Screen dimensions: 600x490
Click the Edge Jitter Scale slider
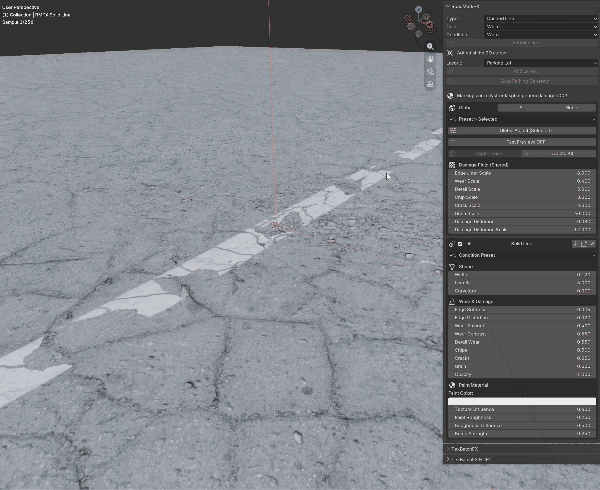tap(522, 173)
